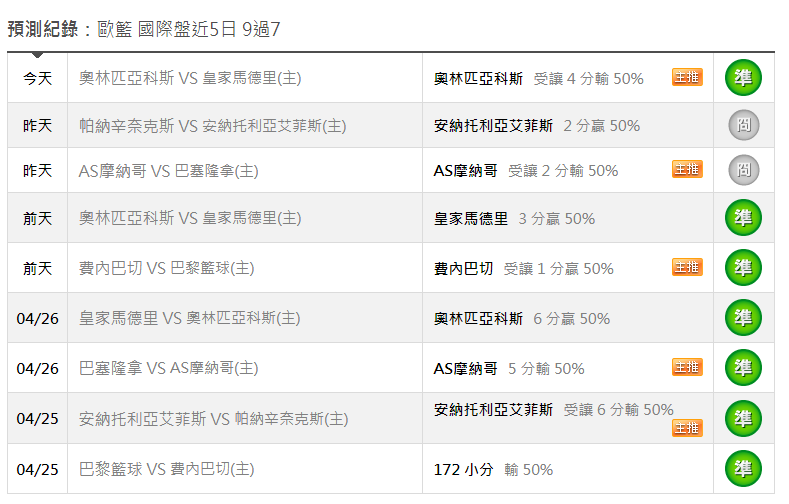This screenshot has height=504, width=789.
Task: Click green 準 icon for 巴黎籃球 VS 費內巴切 row
Action: (x=743, y=469)
